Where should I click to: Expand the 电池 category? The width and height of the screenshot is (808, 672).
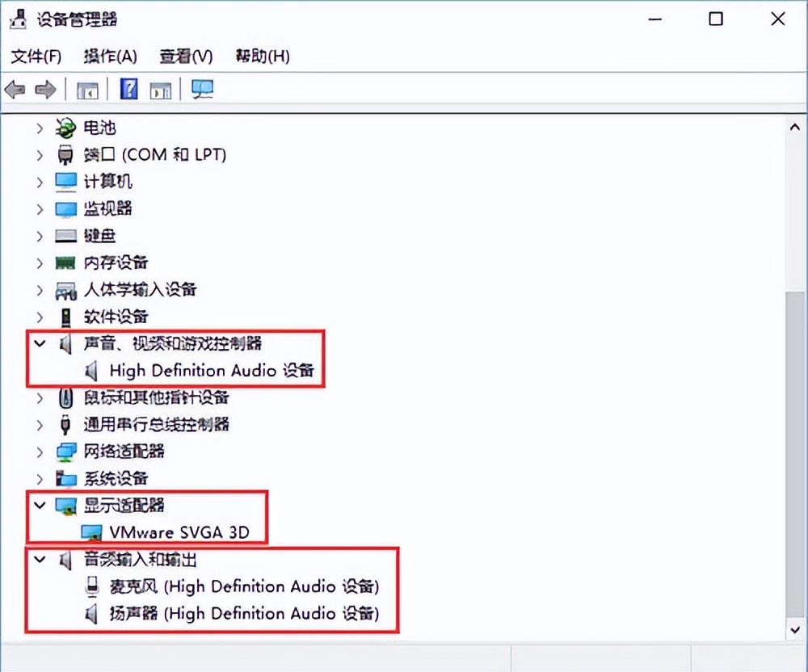coord(40,128)
